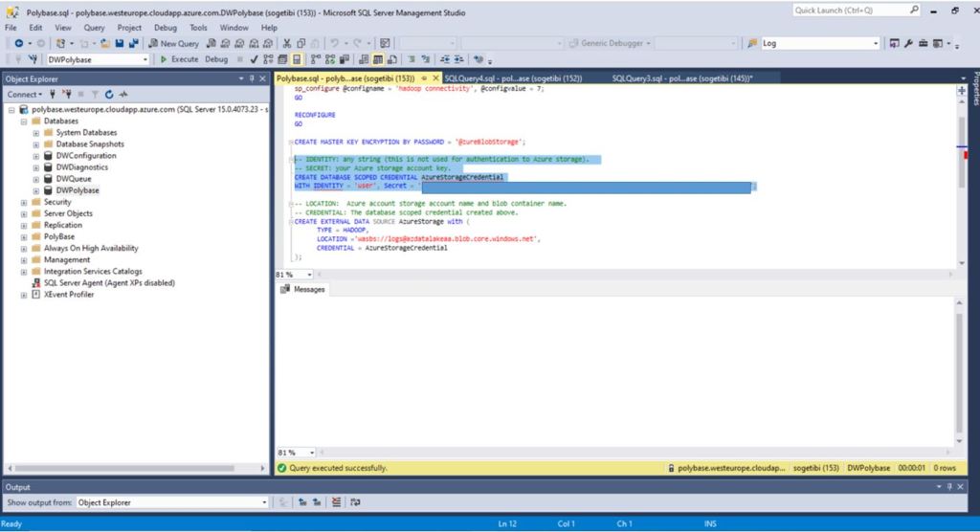Viewport: 980px width, 532px height.
Task: Open the Query menu
Action: 94,28
